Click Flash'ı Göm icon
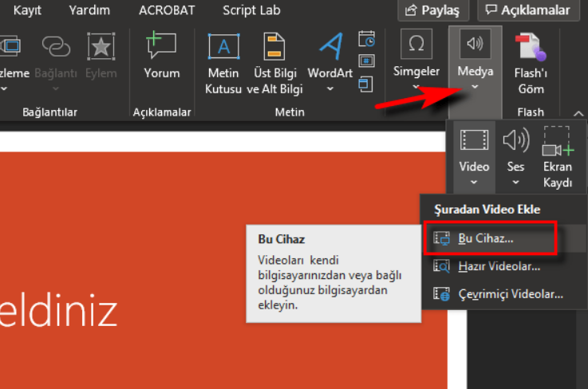The height and width of the screenshot is (389, 588). coord(531,47)
